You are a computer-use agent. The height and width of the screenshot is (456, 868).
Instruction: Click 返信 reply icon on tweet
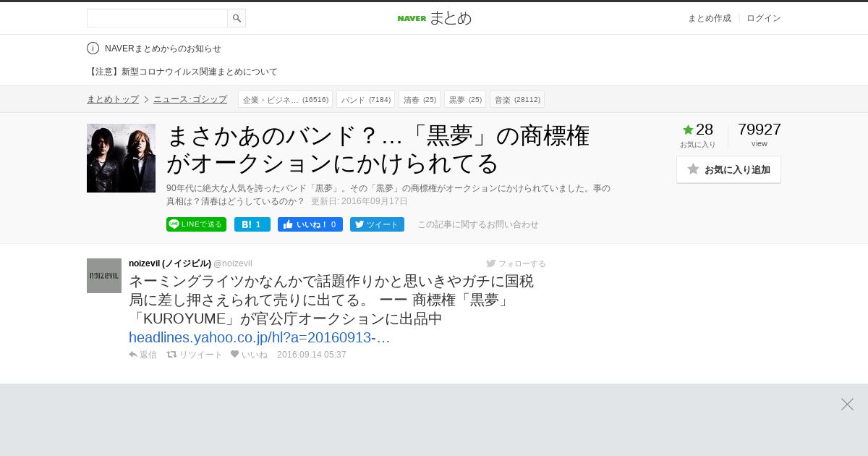point(142,355)
